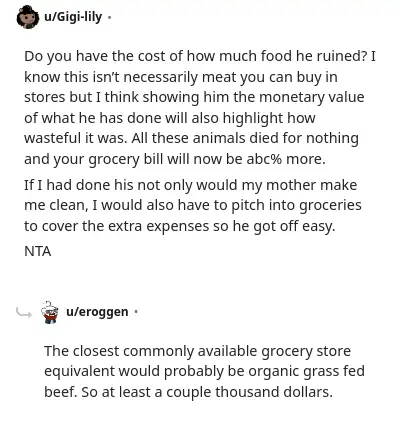Click the reply thread arrow icon
The height and width of the screenshot is (428, 400).
(x=24, y=313)
